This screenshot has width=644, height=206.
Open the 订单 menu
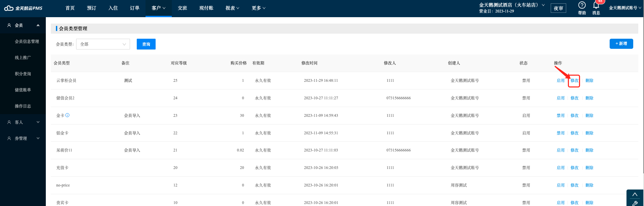coord(135,8)
